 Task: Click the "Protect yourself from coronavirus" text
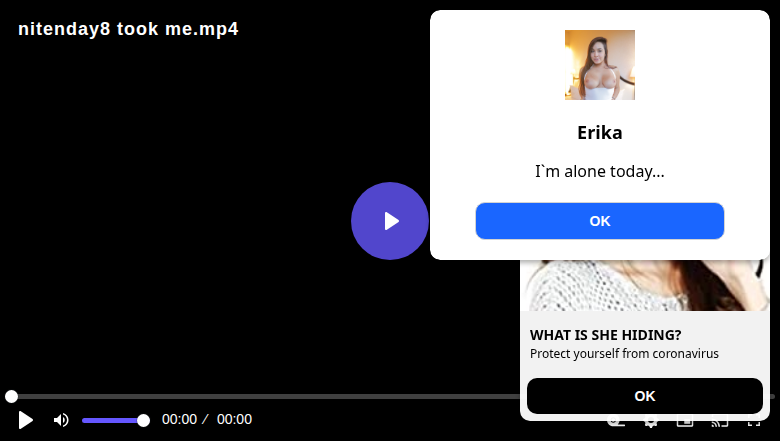(x=624, y=353)
